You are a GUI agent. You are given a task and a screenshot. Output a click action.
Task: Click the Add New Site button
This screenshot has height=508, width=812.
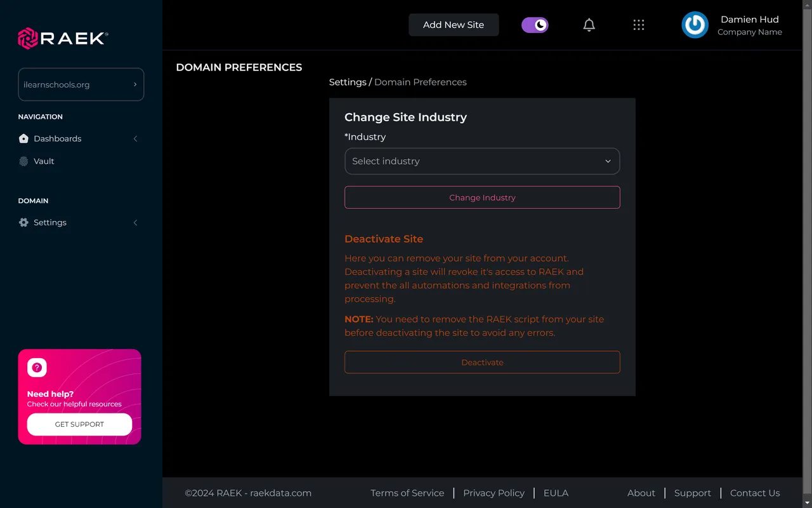454,25
